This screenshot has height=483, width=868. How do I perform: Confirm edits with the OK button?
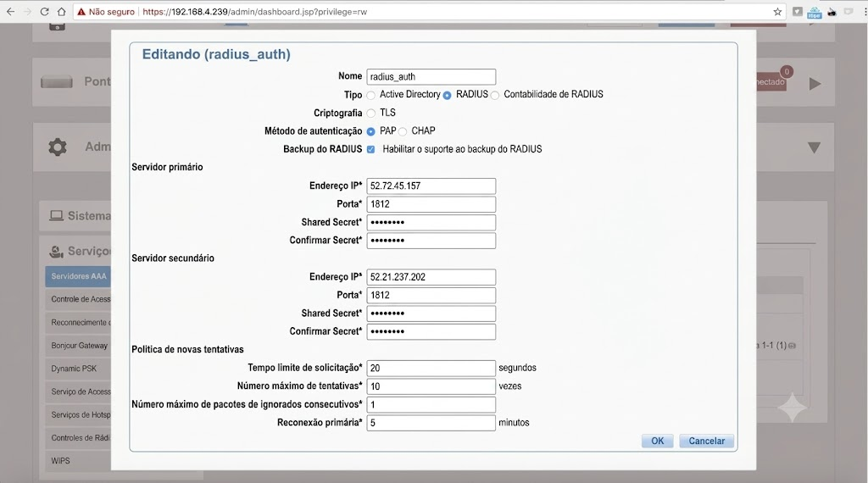point(657,441)
